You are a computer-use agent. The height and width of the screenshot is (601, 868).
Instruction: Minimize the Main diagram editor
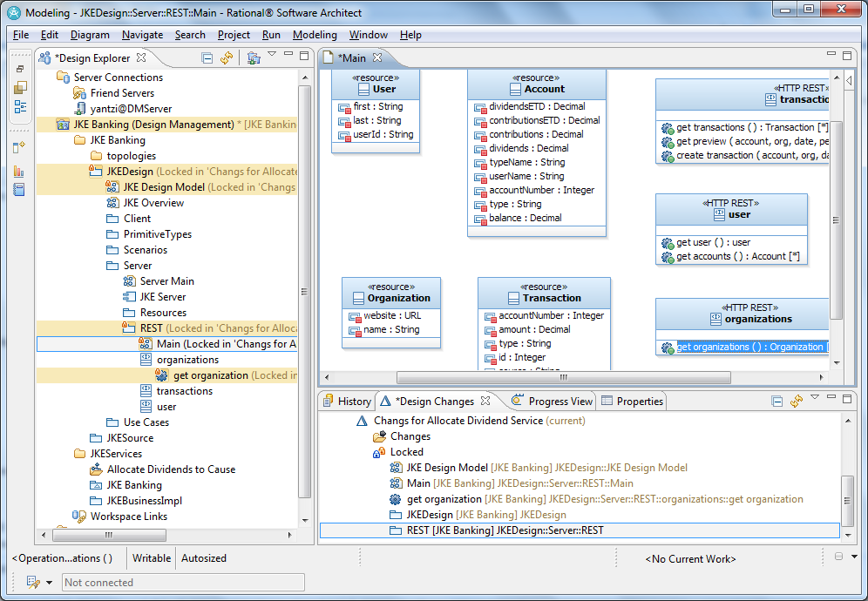[831, 54]
